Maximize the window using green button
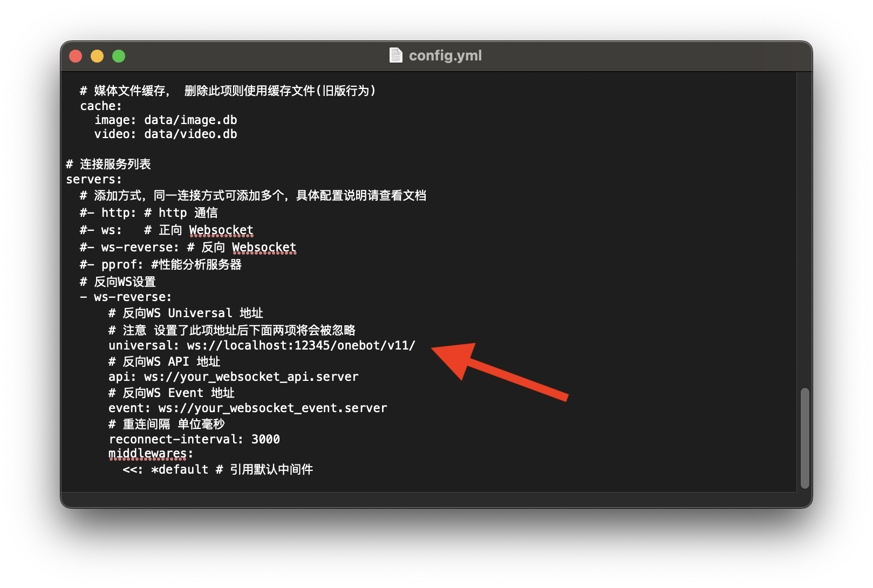 [x=119, y=56]
